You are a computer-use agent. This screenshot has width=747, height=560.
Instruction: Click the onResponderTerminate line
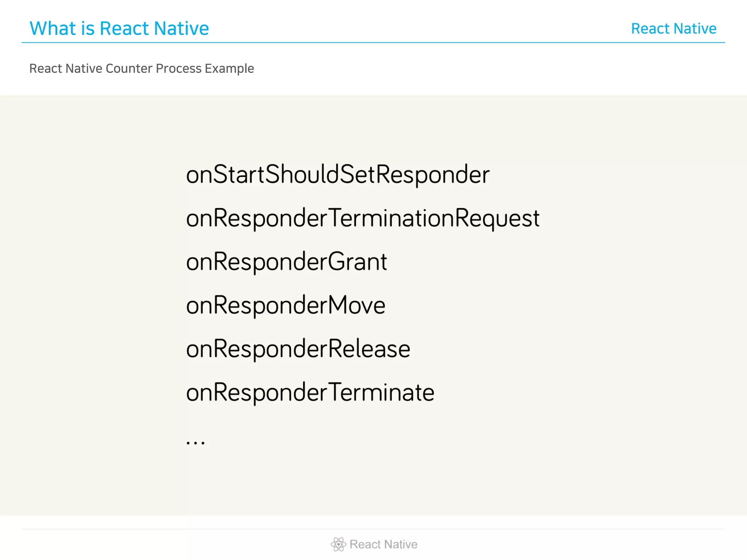pos(310,393)
